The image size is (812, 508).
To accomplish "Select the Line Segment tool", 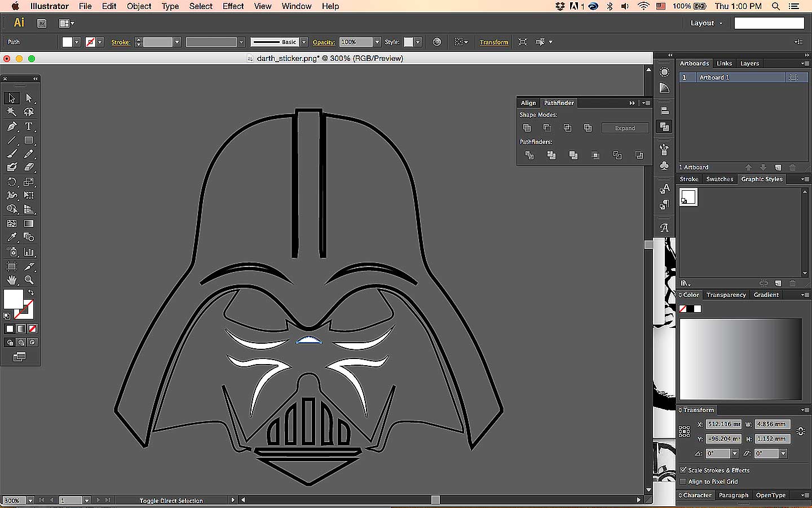I will tap(11, 140).
